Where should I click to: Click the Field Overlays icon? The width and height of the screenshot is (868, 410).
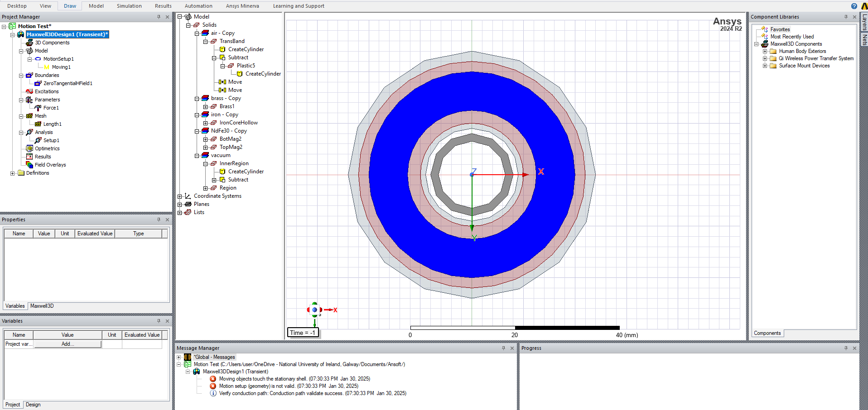click(x=29, y=165)
